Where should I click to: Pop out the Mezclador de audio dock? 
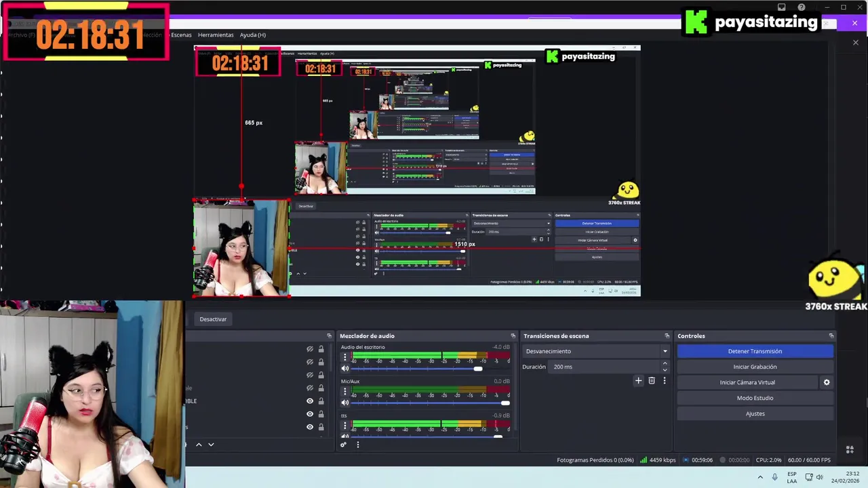tap(513, 336)
